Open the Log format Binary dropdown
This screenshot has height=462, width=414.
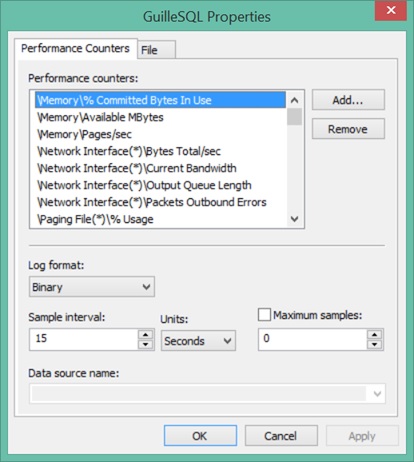point(92,287)
